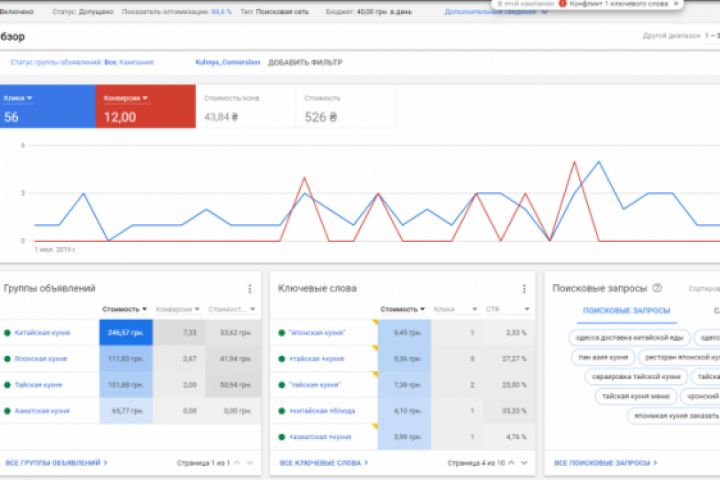
Task: Click Стоимость 526 metric tile
Action: 345,107
